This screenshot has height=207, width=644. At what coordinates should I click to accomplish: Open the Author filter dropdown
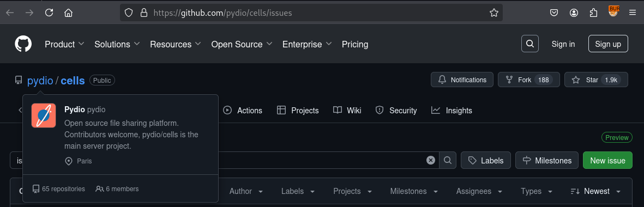246,191
